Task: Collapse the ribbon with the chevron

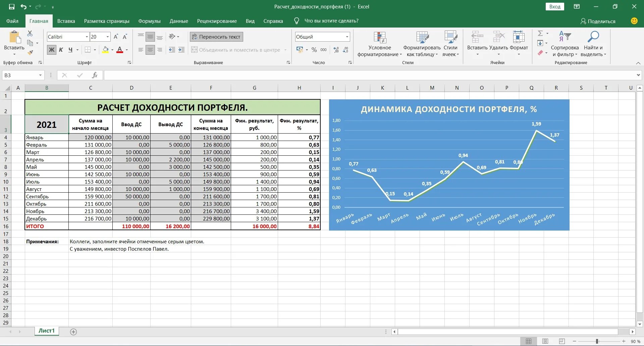Action: coord(638,63)
